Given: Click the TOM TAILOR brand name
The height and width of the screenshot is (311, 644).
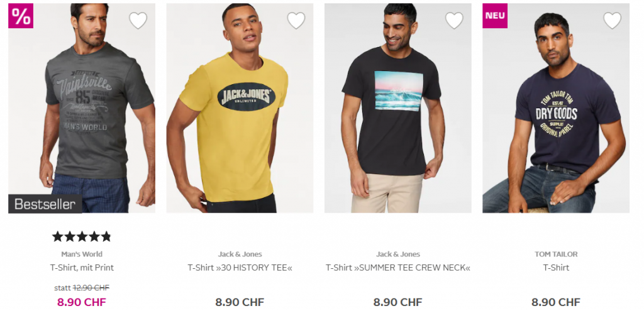Looking at the screenshot, I should pos(556,254).
